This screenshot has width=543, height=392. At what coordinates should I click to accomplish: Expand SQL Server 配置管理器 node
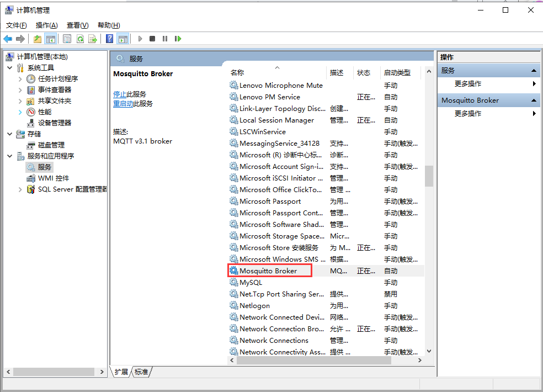click(20, 189)
